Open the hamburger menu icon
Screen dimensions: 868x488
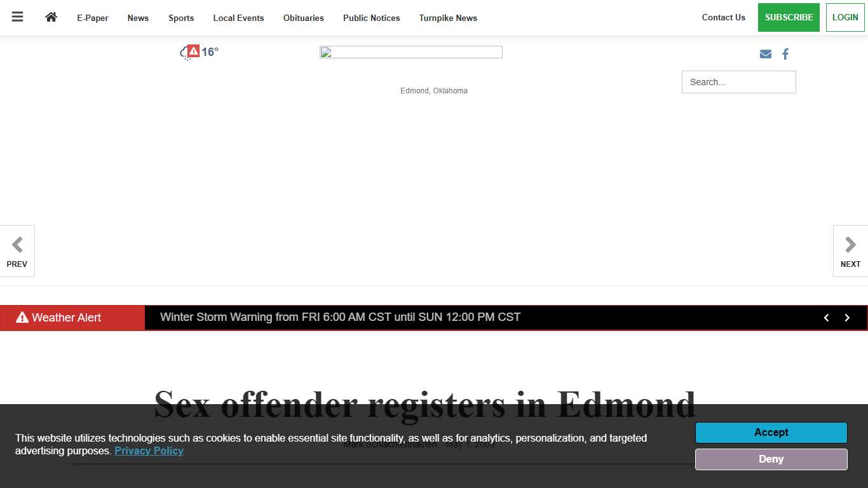pyautogui.click(x=17, y=17)
